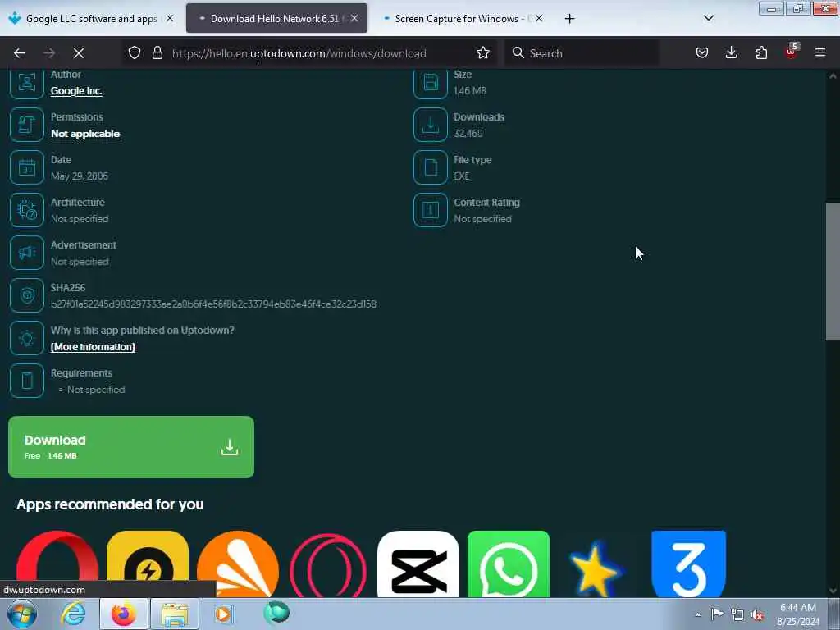840x630 pixels.
Task: List all tabs dropdown arrow
Action: click(x=708, y=18)
